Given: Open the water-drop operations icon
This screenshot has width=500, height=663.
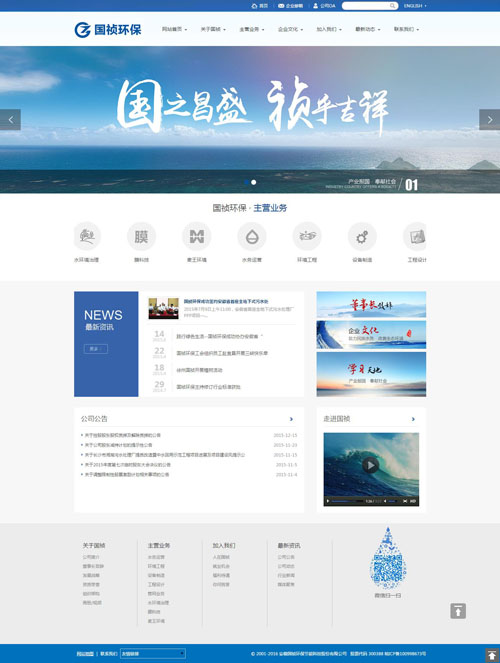Looking at the screenshot, I should coord(252,236).
